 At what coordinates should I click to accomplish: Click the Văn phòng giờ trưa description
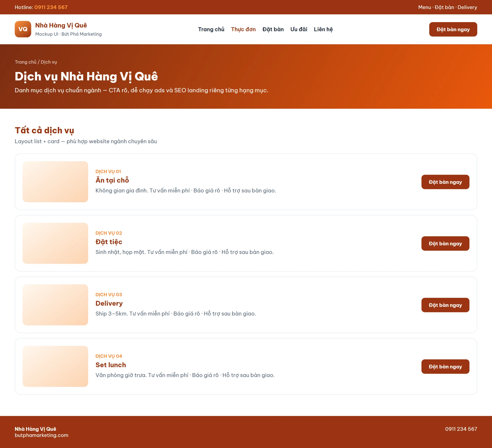[x=185, y=375]
